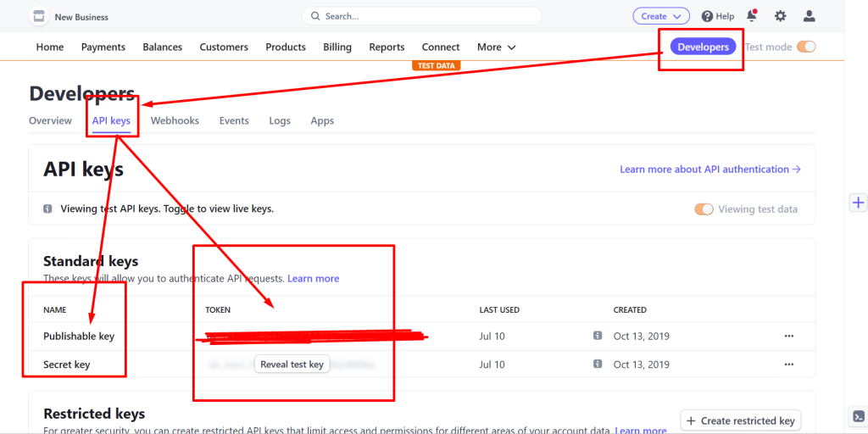This screenshot has height=434, width=868.
Task: Switch to the Logs tab
Action: point(280,120)
